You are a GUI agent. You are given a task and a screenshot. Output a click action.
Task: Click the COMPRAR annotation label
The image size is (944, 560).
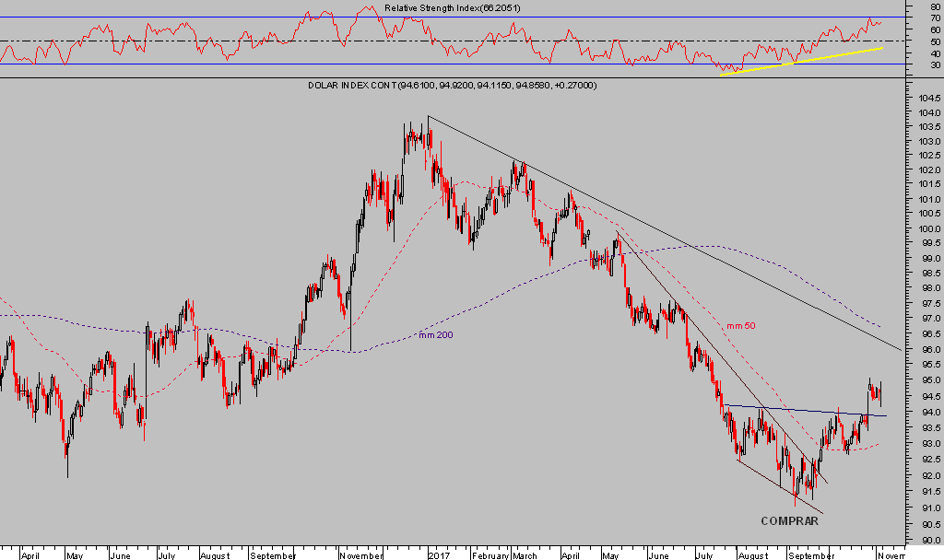[789, 521]
